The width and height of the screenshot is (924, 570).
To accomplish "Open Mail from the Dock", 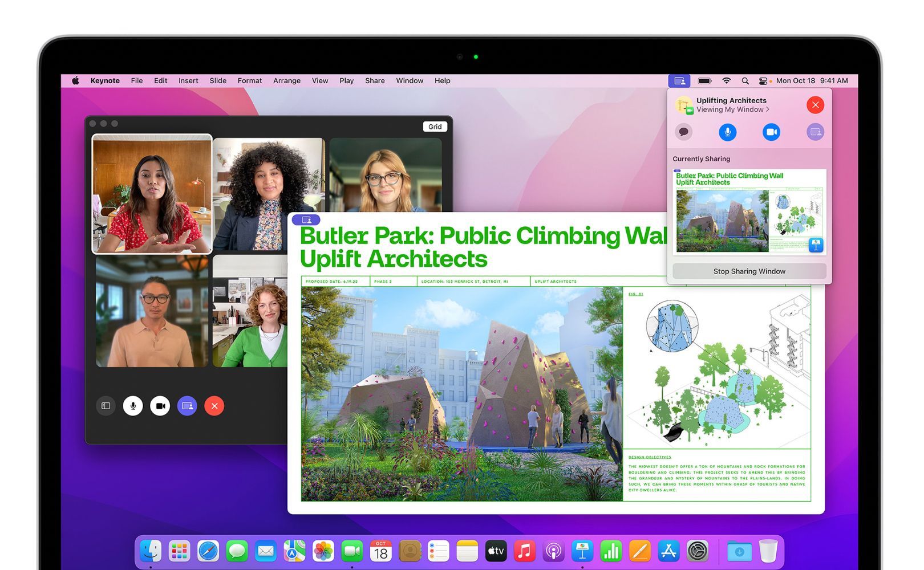I will point(266,551).
